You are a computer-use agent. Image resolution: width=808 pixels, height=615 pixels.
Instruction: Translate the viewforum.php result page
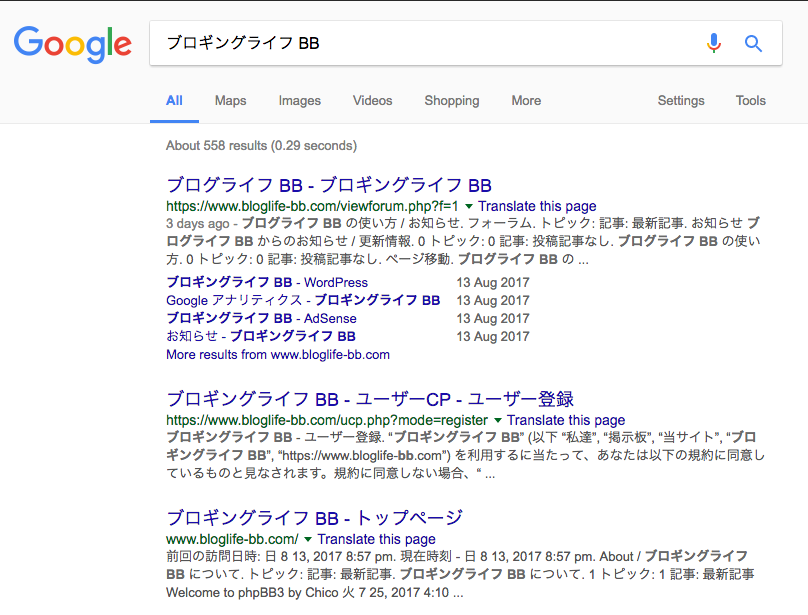(x=537, y=206)
